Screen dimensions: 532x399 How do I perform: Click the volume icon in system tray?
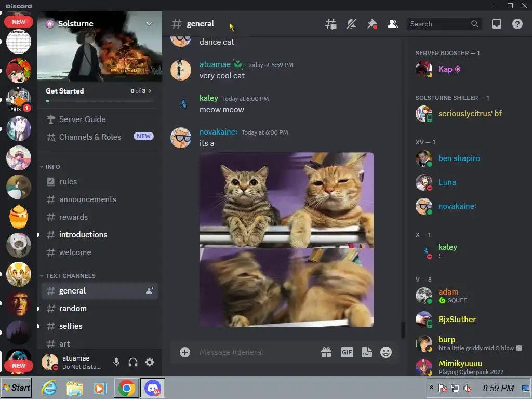[x=468, y=388]
